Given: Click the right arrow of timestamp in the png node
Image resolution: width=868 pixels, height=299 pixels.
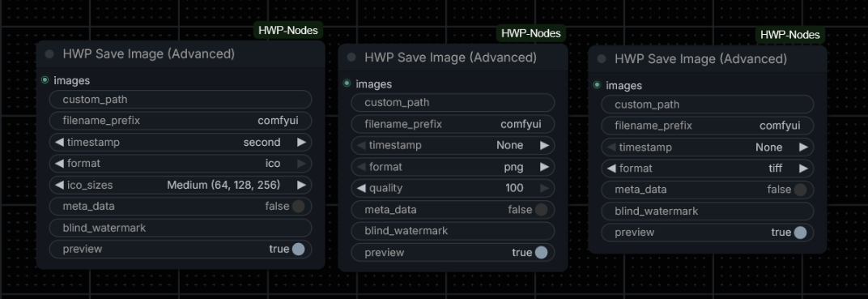Looking at the screenshot, I should click(x=545, y=146).
